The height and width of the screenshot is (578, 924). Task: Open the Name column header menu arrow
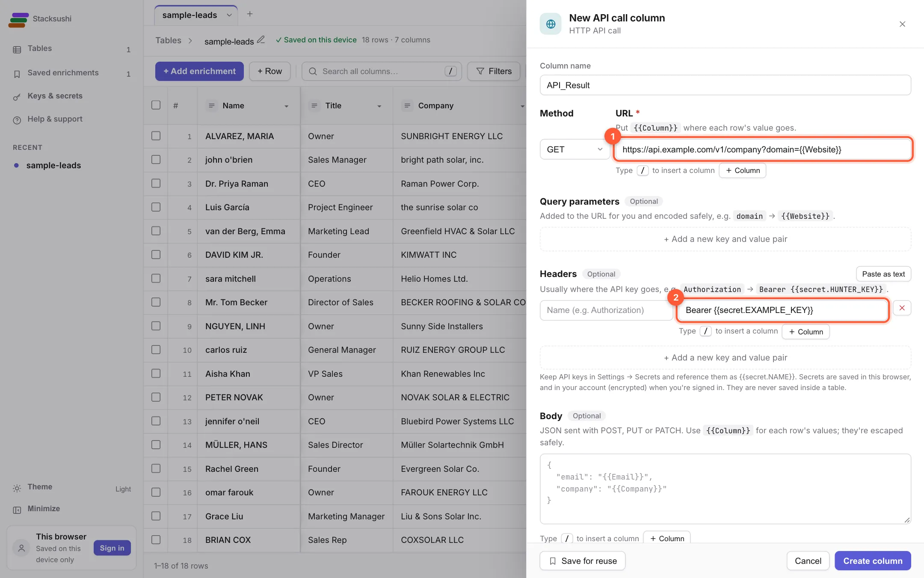[286, 106]
